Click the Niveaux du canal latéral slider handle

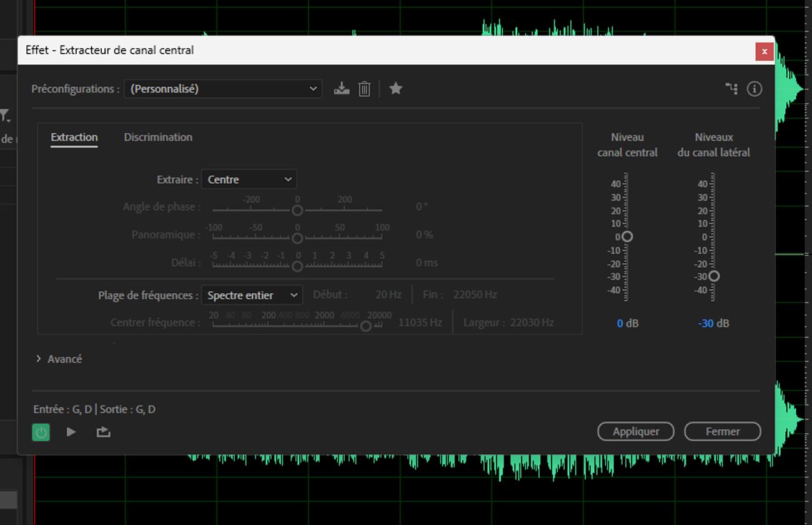pos(714,276)
